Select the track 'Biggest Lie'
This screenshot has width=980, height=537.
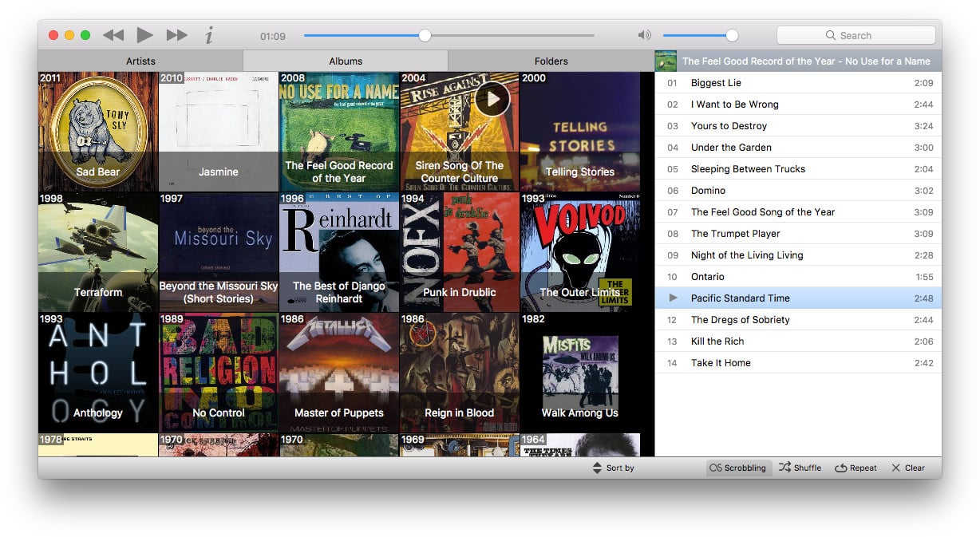(x=716, y=83)
